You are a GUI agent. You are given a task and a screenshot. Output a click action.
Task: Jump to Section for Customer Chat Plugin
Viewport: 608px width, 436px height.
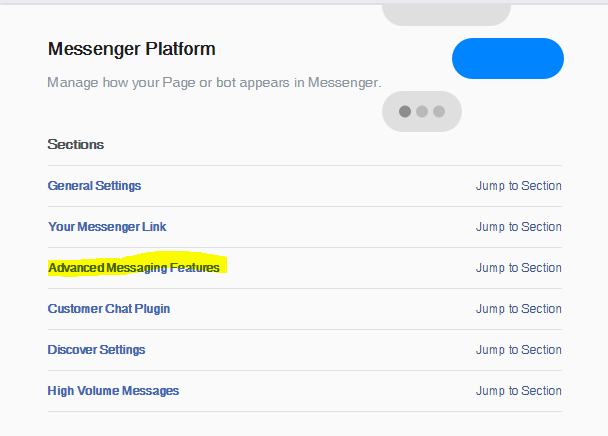pos(519,309)
